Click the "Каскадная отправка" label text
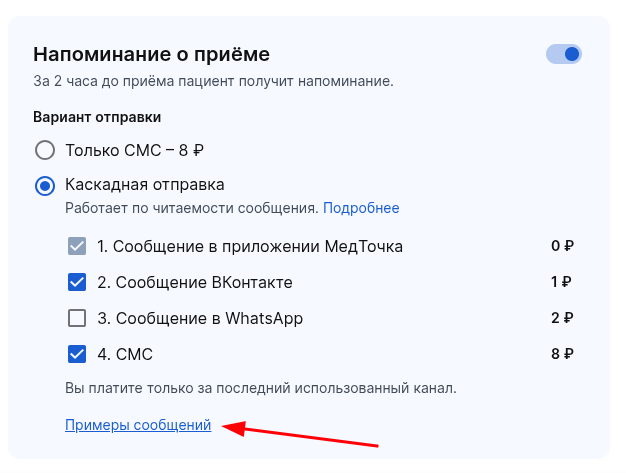This screenshot has height=473, width=626. click(x=144, y=185)
